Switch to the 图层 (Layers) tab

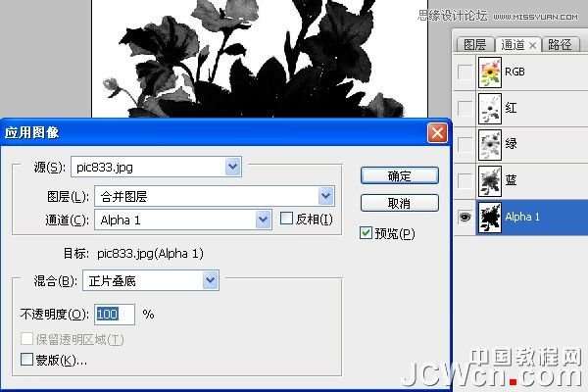[474, 45]
